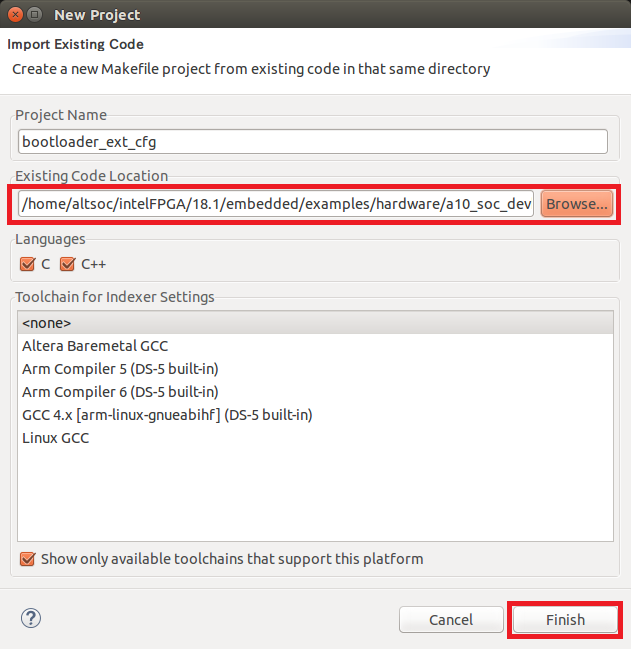The width and height of the screenshot is (631, 649).
Task: Choose Arm Compiler 6 (DS-5 built-in)
Action: pos(119,392)
